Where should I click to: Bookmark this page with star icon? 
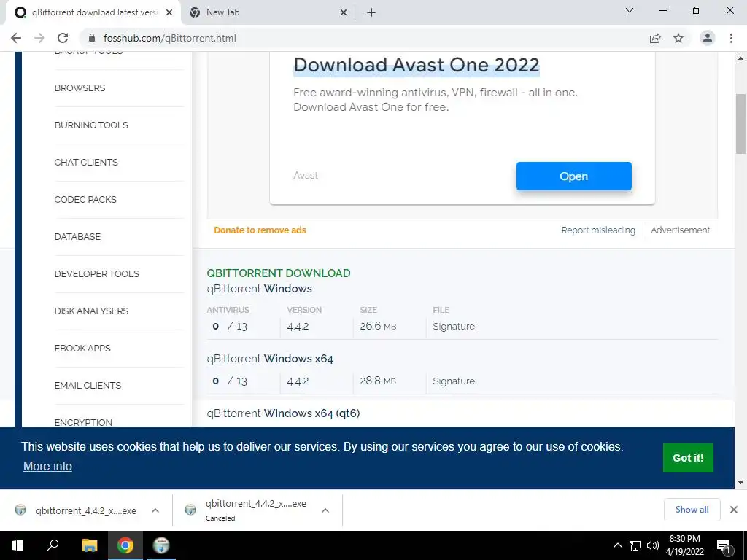pos(678,38)
